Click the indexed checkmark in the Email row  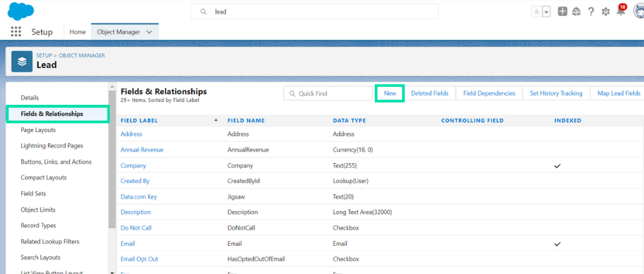[x=558, y=244]
